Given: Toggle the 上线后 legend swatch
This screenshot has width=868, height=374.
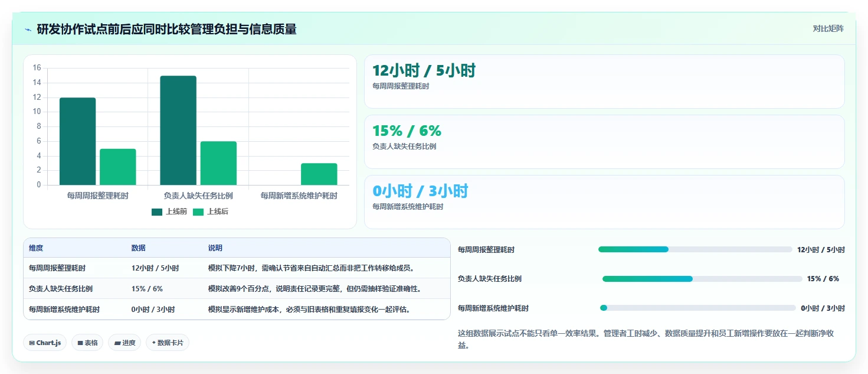Looking at the screenshot, I should point(198,212).
